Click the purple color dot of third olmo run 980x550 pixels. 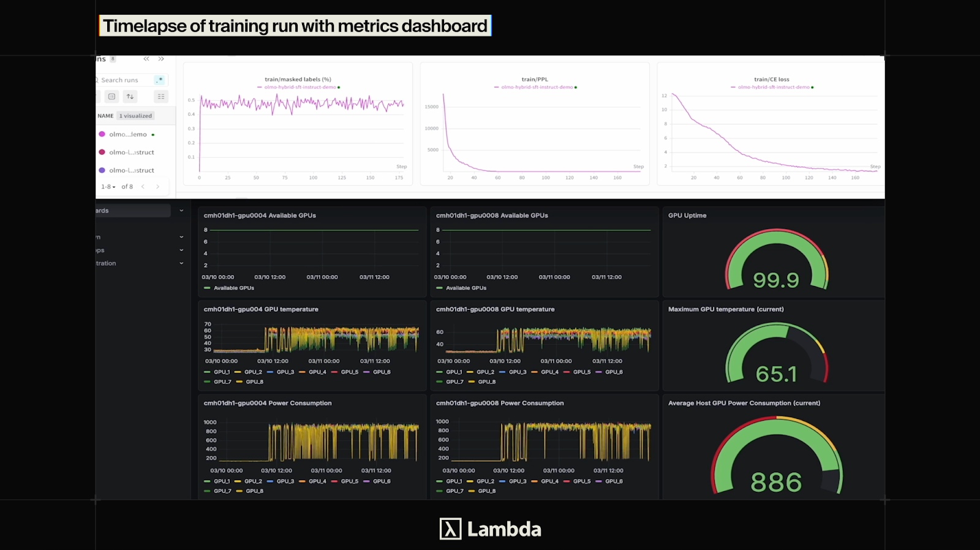tap(102, 170)
